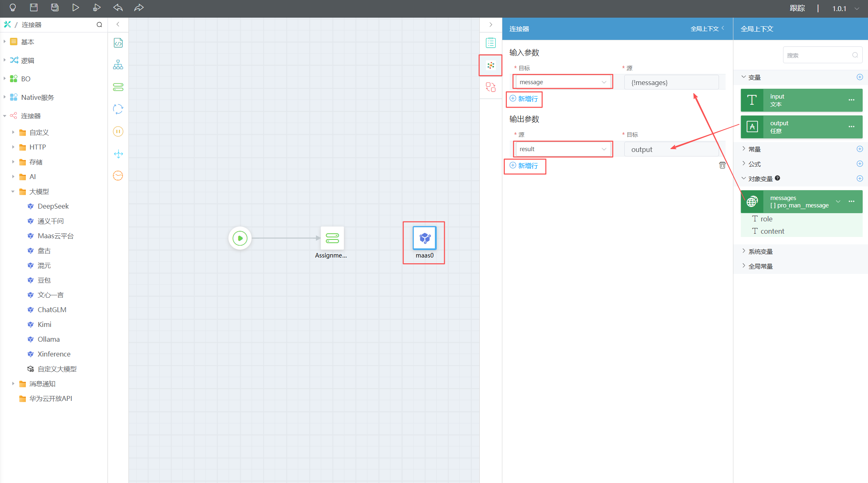Image resolution: width=868 pixels, height=483 pixels.
Task: Select DeepSeek in the connector tree
Action: click(x=53, y=206)
